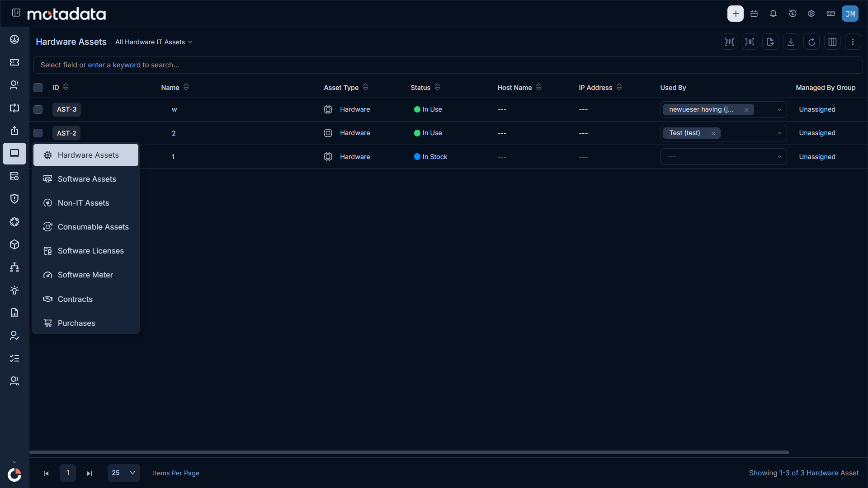Check the AST-2 row checkbox
Viewport: 868px width, 488px height.
(38, 133)
